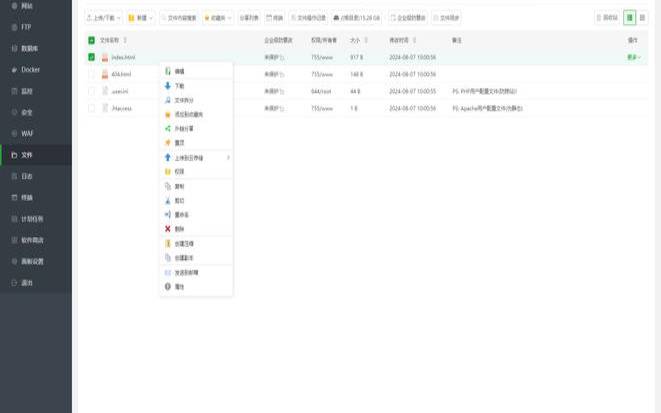Image resolution: width=661 pixels, height=413 pixels.
Task: Click the properties info icon in context menu
Action: 167,287
